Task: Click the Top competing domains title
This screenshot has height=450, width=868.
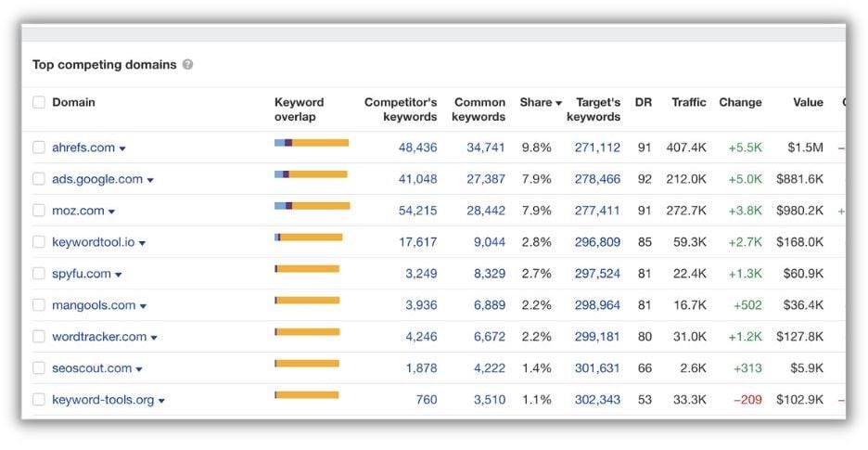Action: (x=104, y=65)
